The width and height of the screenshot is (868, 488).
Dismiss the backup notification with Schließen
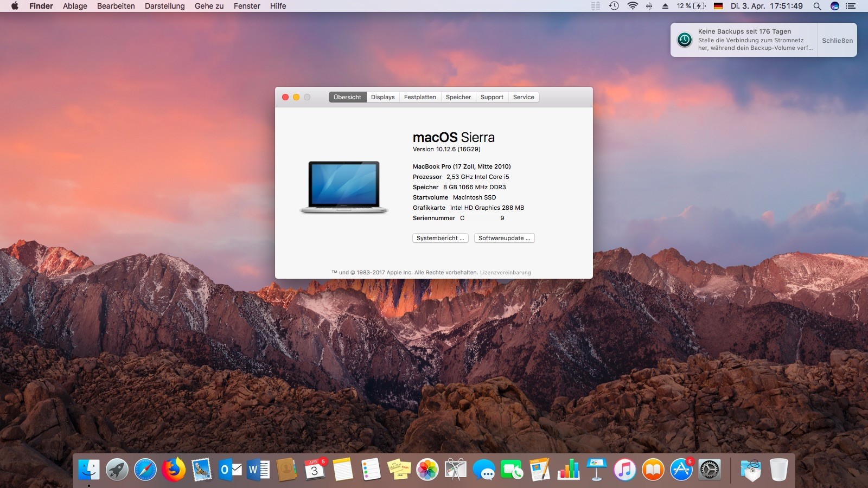tap(837, 40)
